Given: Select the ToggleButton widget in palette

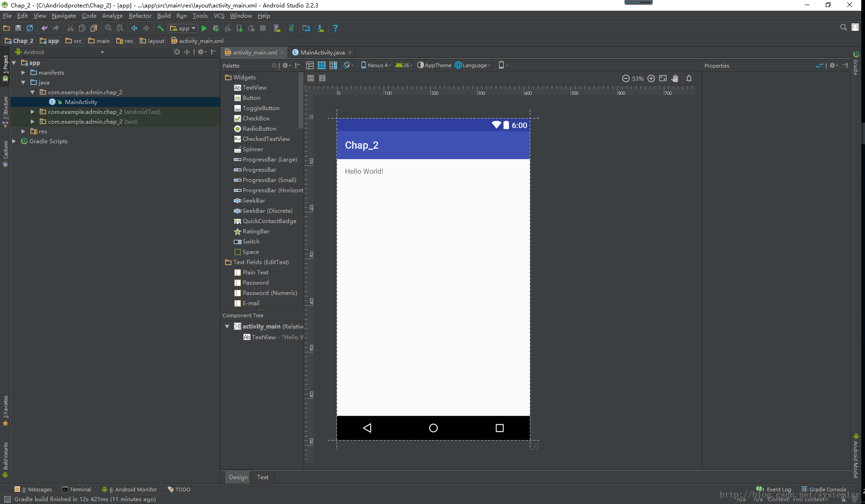Looking at the screenshot, I should coord(261,108).
